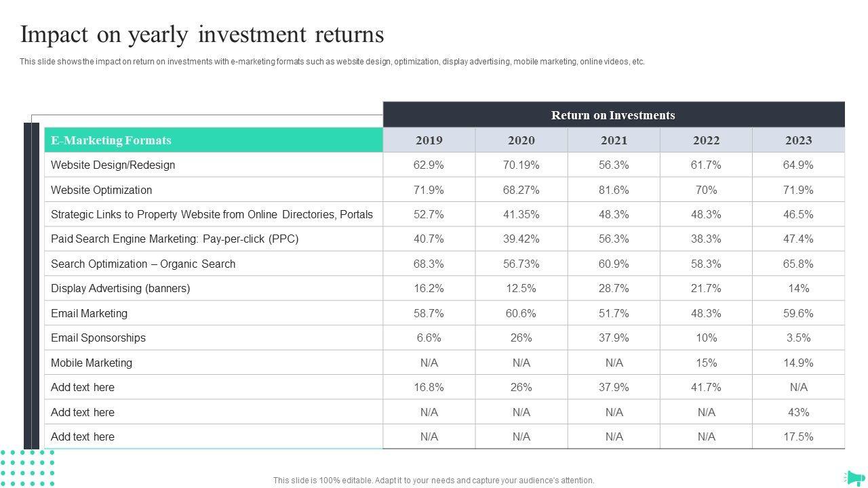Viewport: 868px width, 488px height.
Task: Select the 43% cell under 2023
Action: [798, 412]
